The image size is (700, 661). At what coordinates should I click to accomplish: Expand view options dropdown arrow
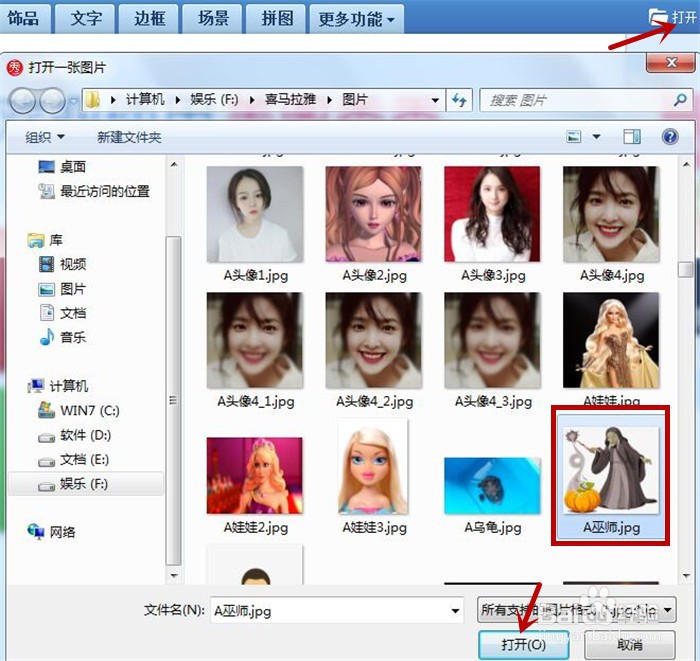[596, 137]
